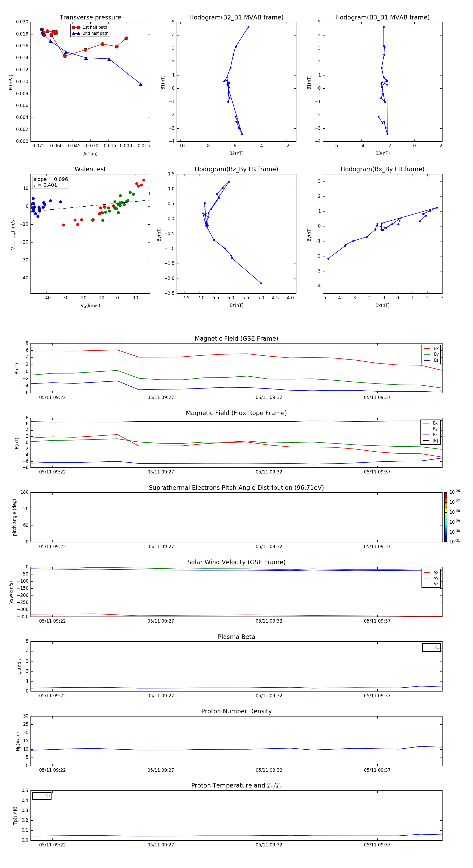Image resolution: width=473 pixels, height=868 pixels.
Task: Click the 'Vz' velocity legend entry
Action: 431,584
